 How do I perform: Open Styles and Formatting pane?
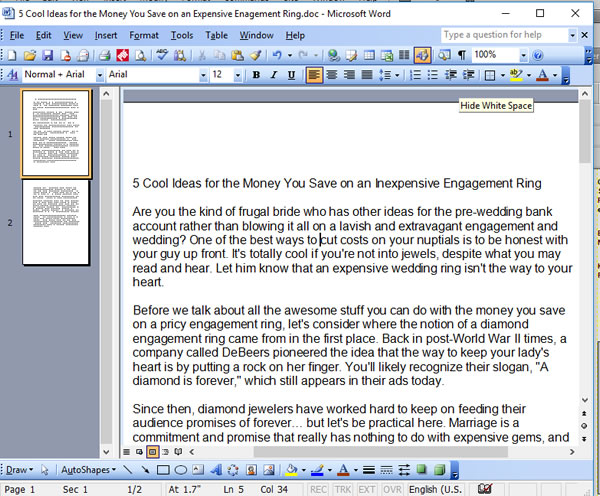tap(13, 75)
